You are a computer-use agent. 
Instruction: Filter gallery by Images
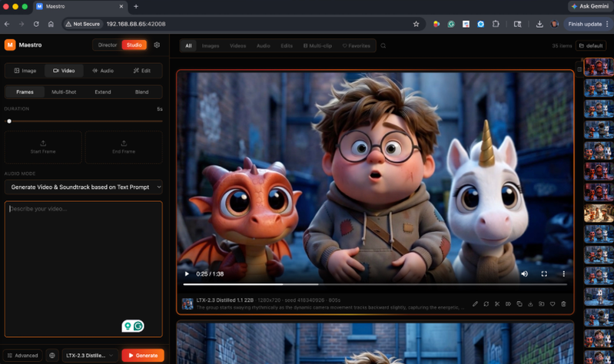tap(211, 46)
